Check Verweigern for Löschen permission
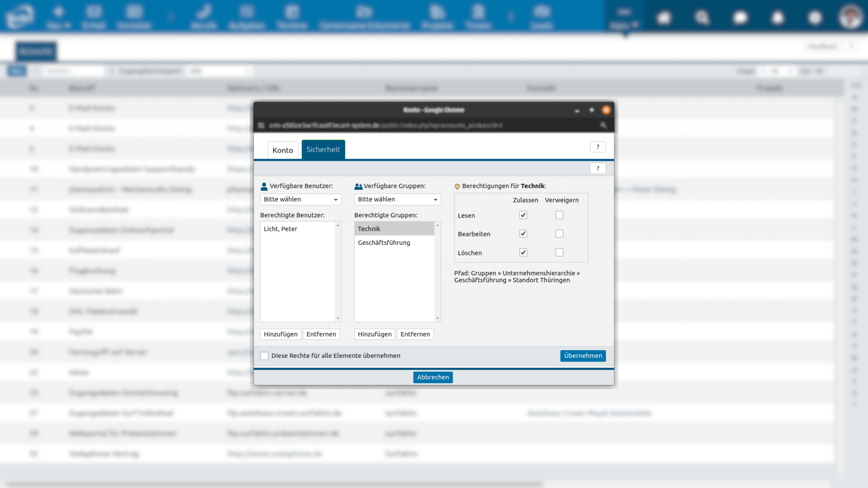The width and height of the screenshot is (868, 488). pyautogui.click(x=559, y=253)
